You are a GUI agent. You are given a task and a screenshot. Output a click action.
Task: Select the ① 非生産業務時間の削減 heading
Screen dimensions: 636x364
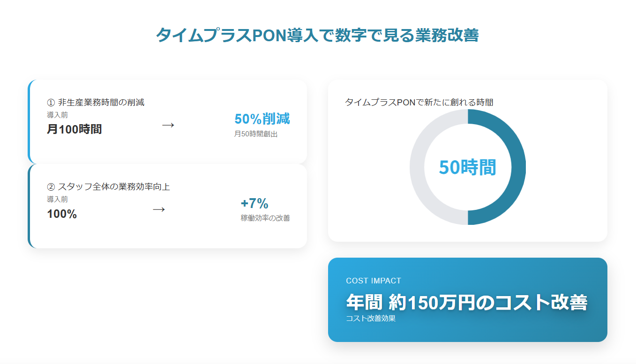(96, 103)
